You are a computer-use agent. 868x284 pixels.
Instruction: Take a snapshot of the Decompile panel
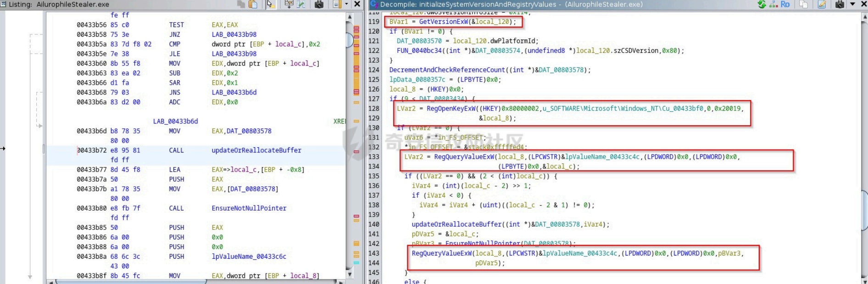pos(840,4)
